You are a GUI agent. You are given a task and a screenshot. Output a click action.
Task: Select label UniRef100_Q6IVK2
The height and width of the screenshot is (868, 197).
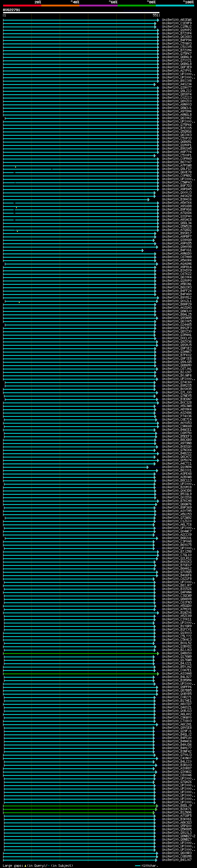click(176, 118)
